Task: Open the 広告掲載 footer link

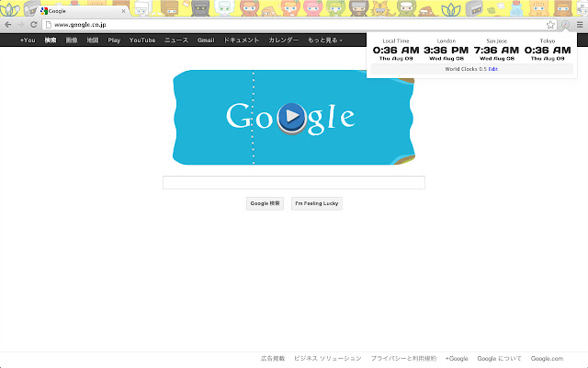Action: pyautogui.click(x=273, y=359)
